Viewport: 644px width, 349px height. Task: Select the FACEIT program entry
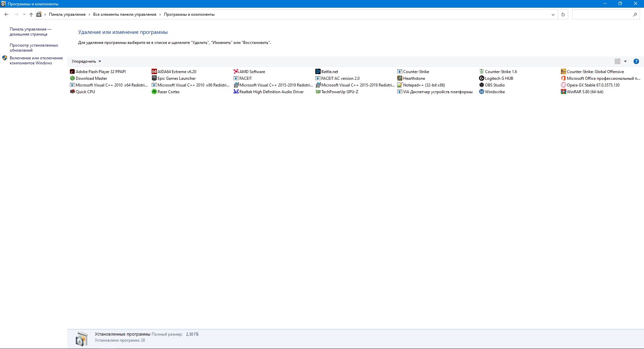point(243,78)
